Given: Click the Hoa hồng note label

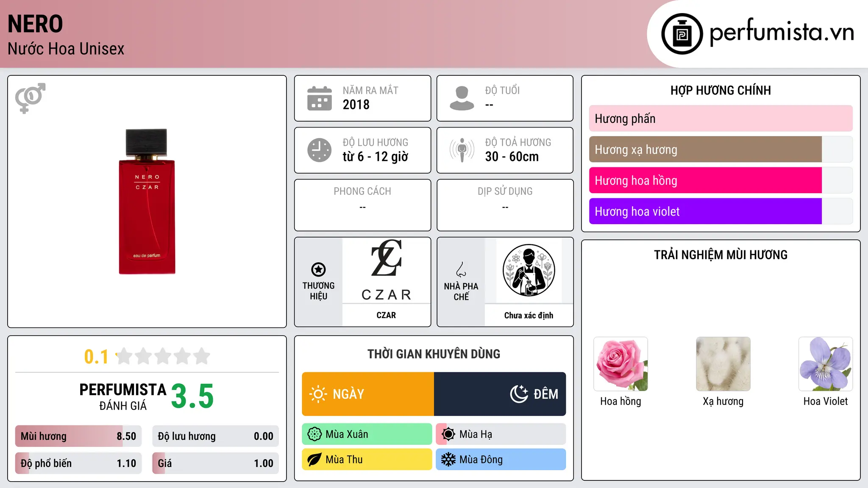Looking at the screenshot, I should point(620,401).
